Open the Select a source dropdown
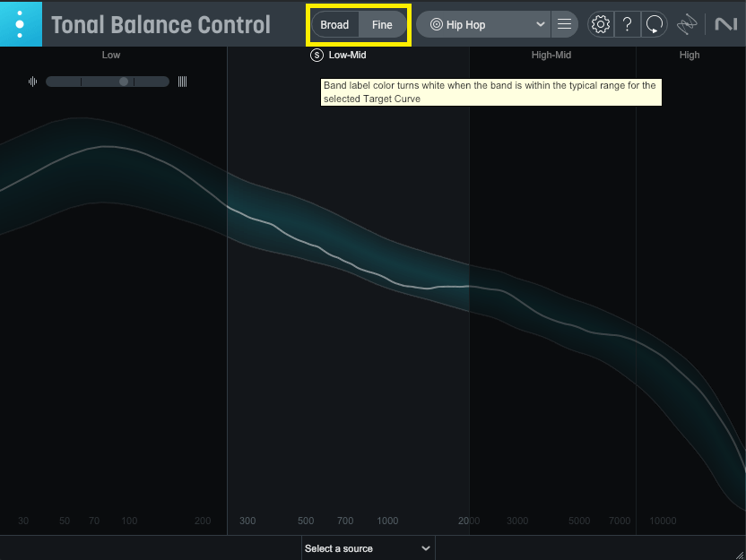Screen dimensions: 746x560 point(369,548)
